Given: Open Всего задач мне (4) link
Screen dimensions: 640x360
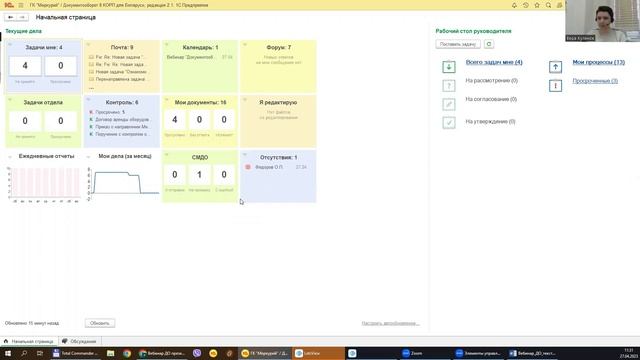Looking at the screenshot, I should pyautogui.click(x=494, y=62).
